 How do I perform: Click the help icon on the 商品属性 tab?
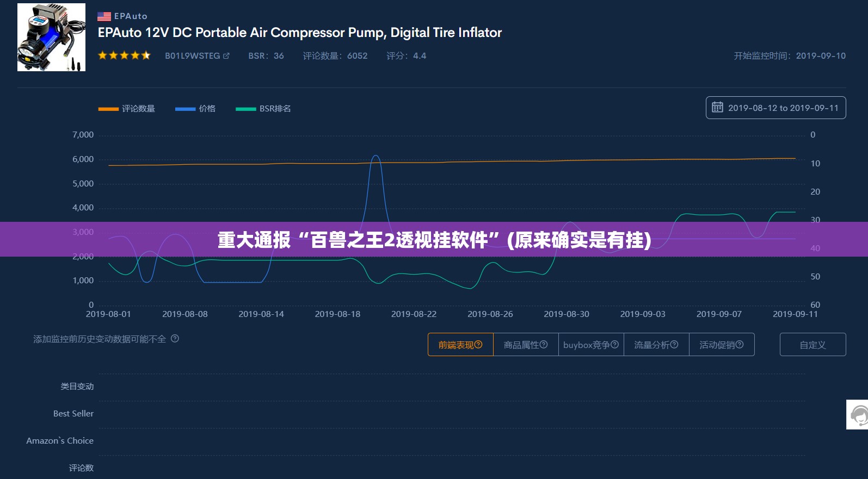(544, 345)
